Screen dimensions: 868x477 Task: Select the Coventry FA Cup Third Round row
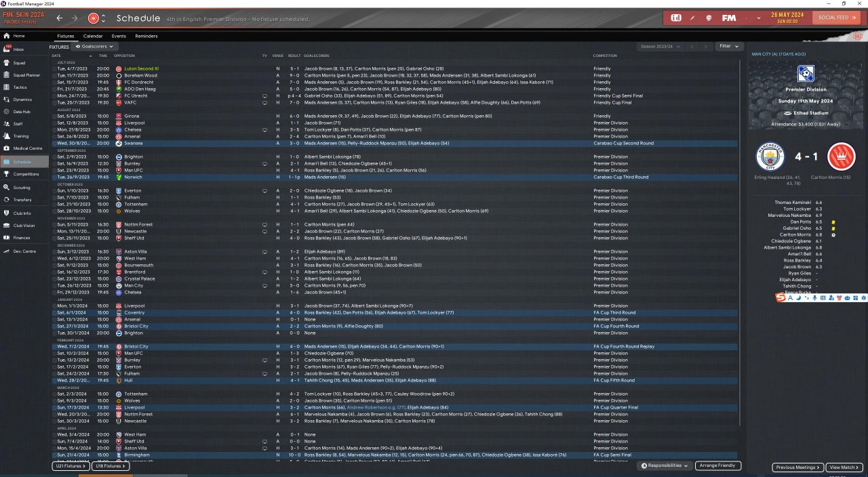point(393,313)
